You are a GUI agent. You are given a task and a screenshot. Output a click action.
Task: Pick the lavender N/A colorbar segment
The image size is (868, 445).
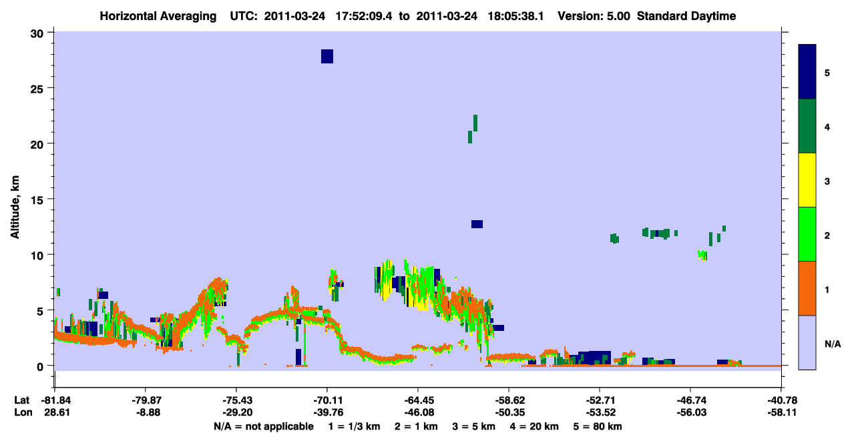point(807,342)
